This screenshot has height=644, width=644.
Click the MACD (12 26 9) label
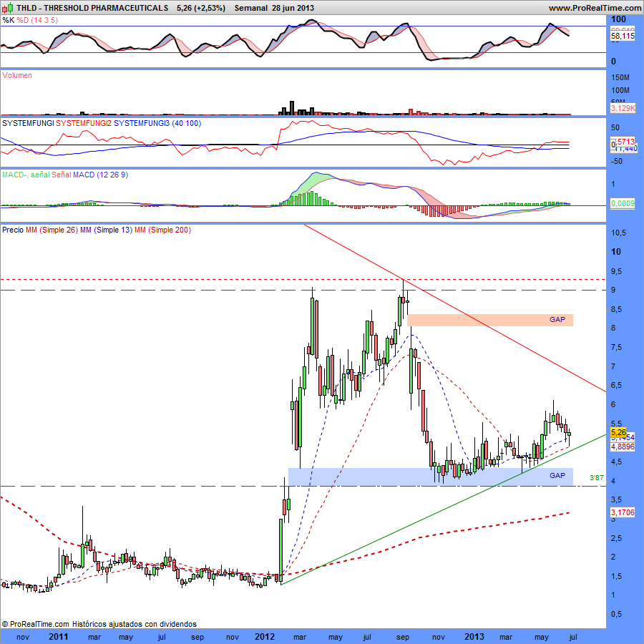click(x=101, y=175)
